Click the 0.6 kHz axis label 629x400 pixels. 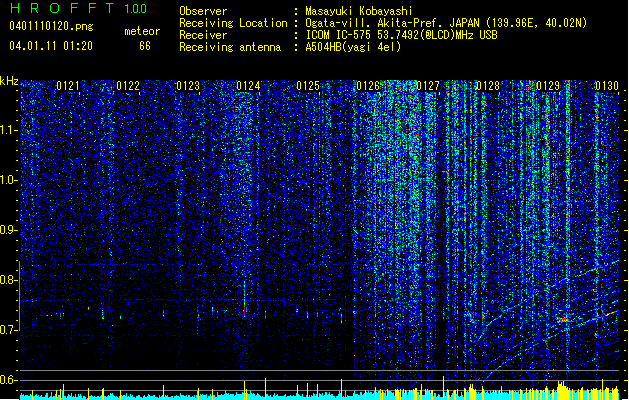tap(9, 380)
